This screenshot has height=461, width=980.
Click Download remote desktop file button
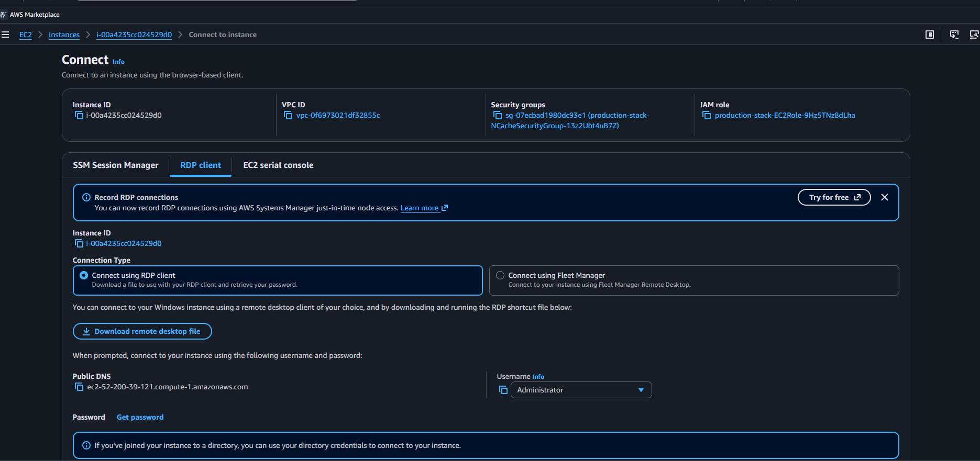[142, 331]
